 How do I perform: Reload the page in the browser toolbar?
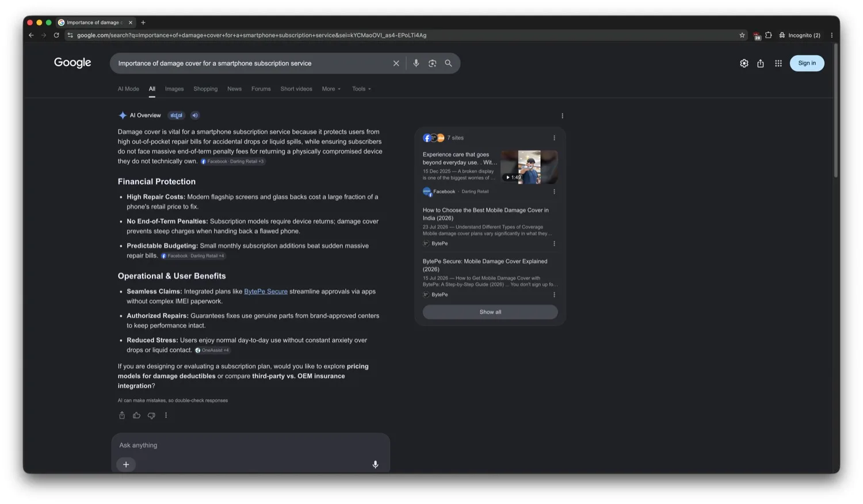coord(56,35)
